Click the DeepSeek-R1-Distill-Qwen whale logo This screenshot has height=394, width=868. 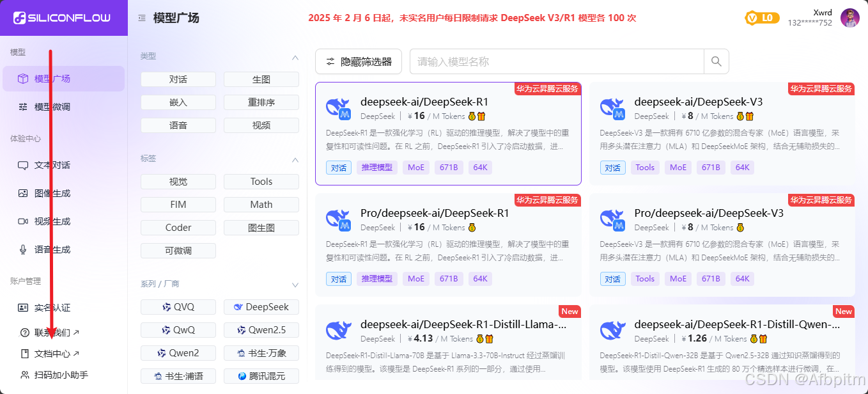[612, 330]
